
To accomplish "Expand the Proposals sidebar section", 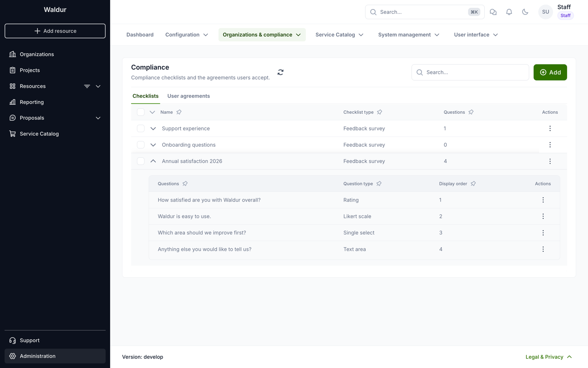I will click(98, 118).
